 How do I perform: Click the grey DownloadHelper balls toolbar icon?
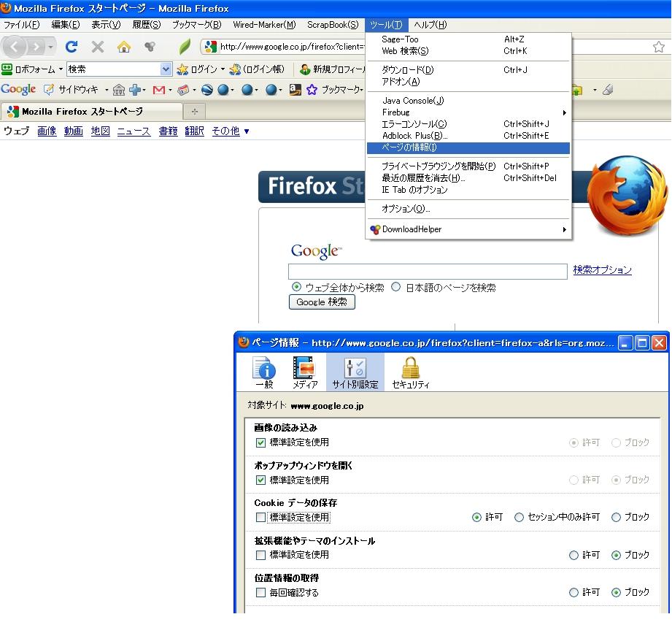click(150, 46)
